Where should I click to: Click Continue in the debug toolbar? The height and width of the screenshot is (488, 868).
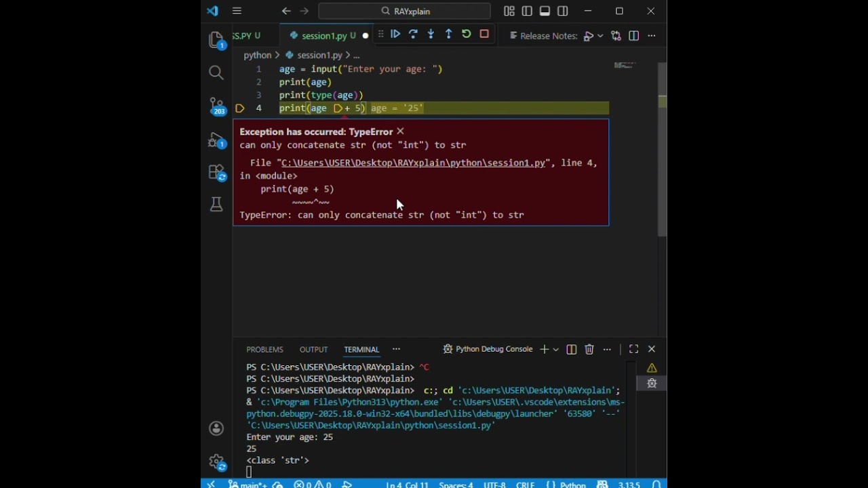click(395, 34)
